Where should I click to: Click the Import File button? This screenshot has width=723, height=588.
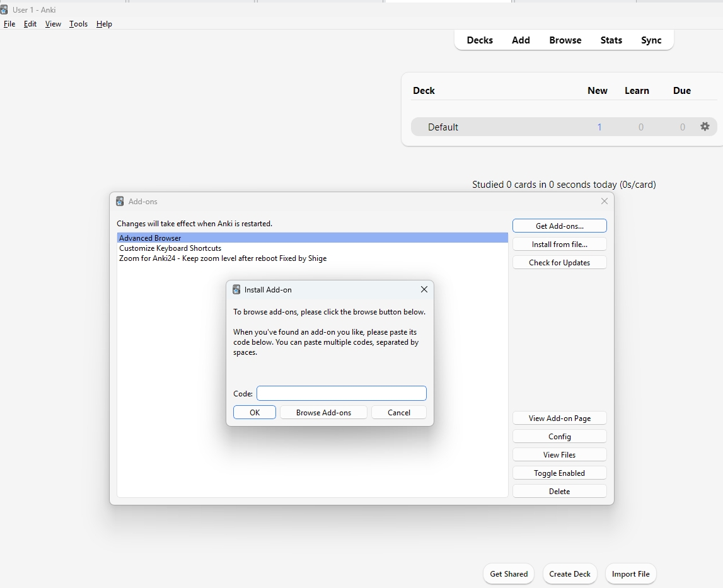pyautogui.click(x=630, y=574)
